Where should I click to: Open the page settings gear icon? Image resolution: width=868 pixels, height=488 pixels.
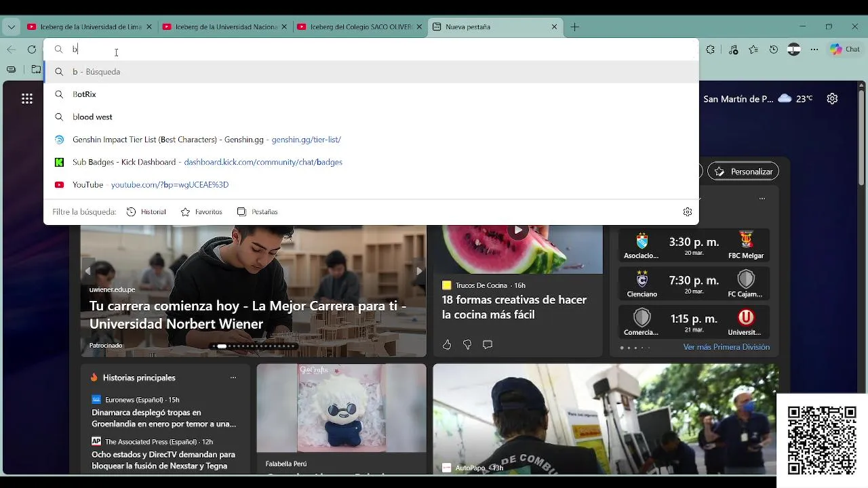coord(832,99)
